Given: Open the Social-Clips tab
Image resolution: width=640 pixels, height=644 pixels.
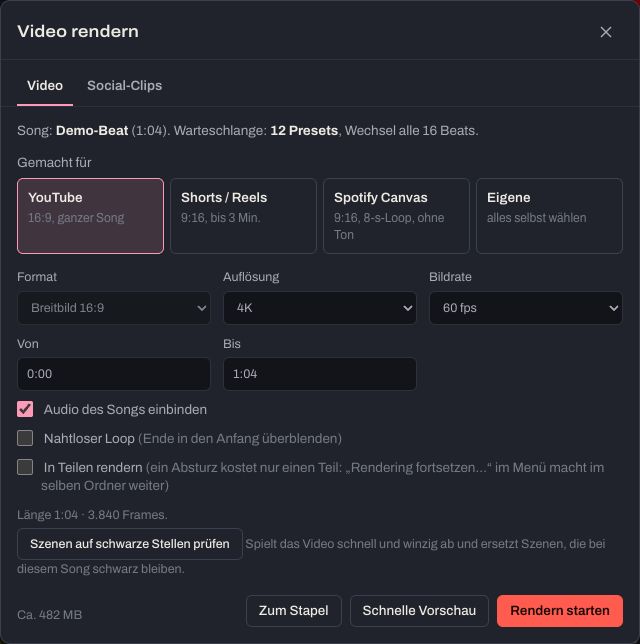Looking at the screenshot, I should point(124,85).
